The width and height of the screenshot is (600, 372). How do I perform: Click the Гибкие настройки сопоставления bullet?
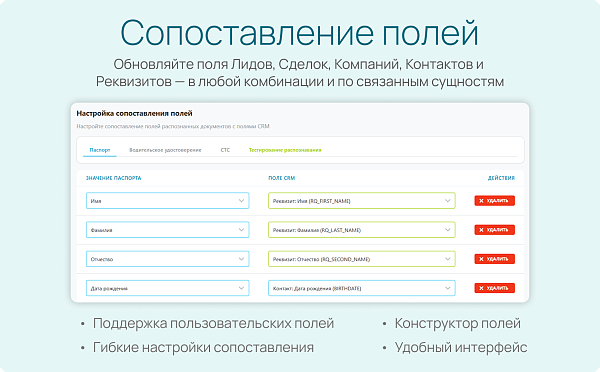click(x=203, y=348)
